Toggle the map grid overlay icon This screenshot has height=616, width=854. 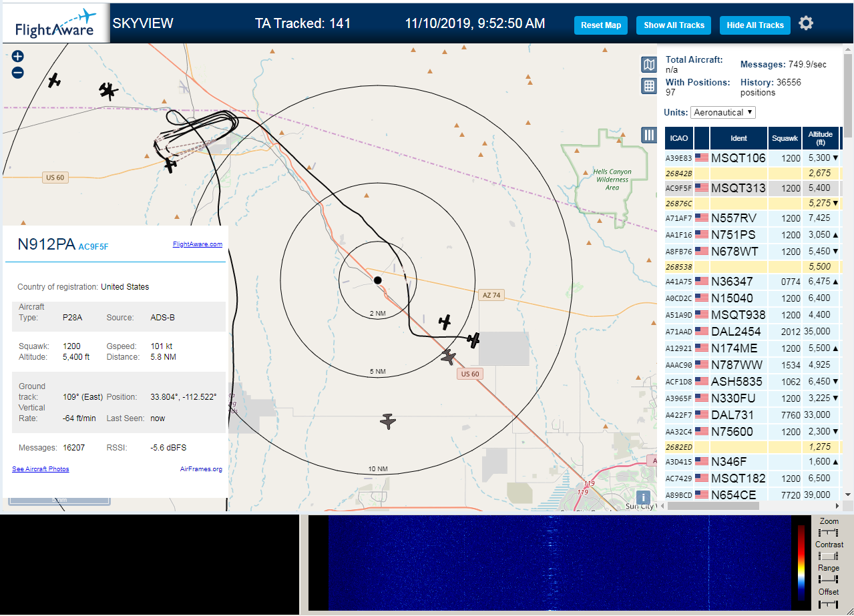[649, 85]
